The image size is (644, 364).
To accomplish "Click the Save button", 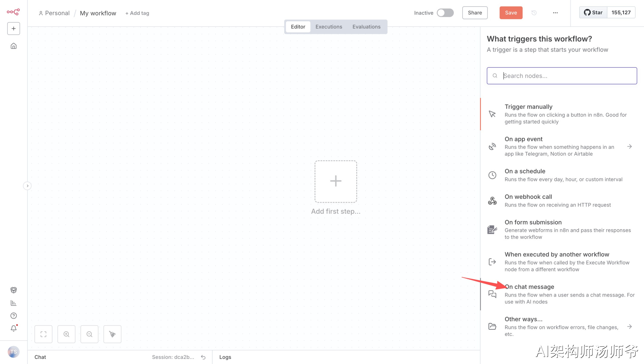I will click(x=511, y=13).
